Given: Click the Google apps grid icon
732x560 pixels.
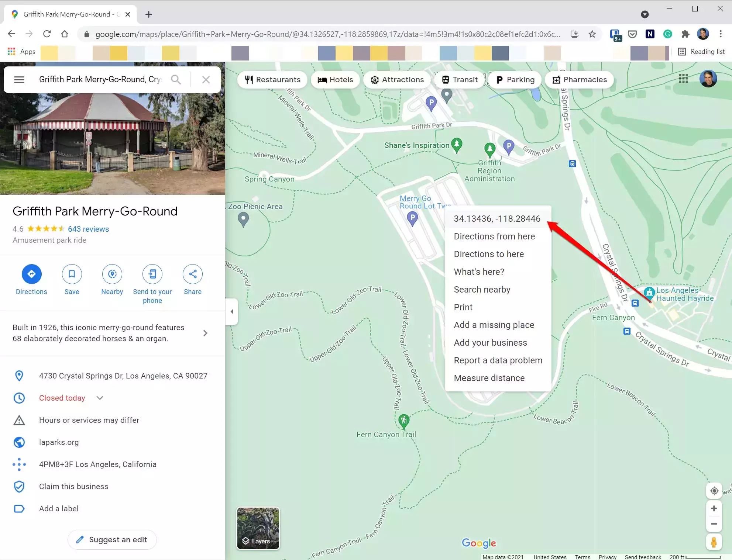Looking at the screenshot, I should (x=683, y=79).
